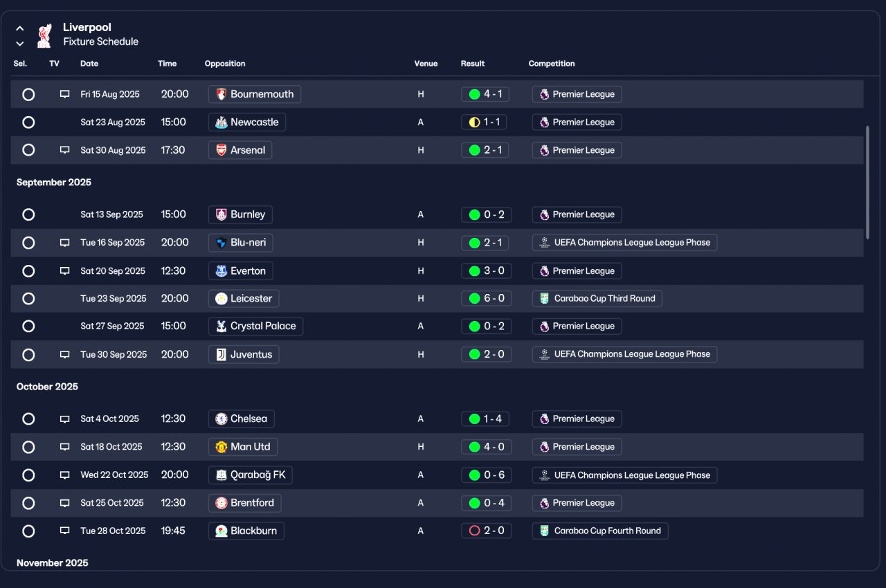Image resolution: width=886 pixels, height=588 pixels.
Task: Click the Champions League icon in Qarabağ row
Action: coord(545,475)
